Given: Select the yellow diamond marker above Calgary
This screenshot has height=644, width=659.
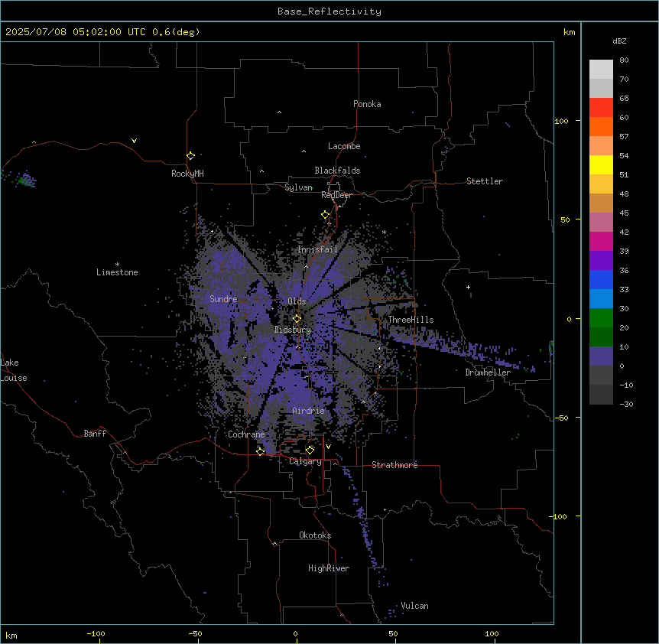Looking at the screenshot, I should click(310, 450).
